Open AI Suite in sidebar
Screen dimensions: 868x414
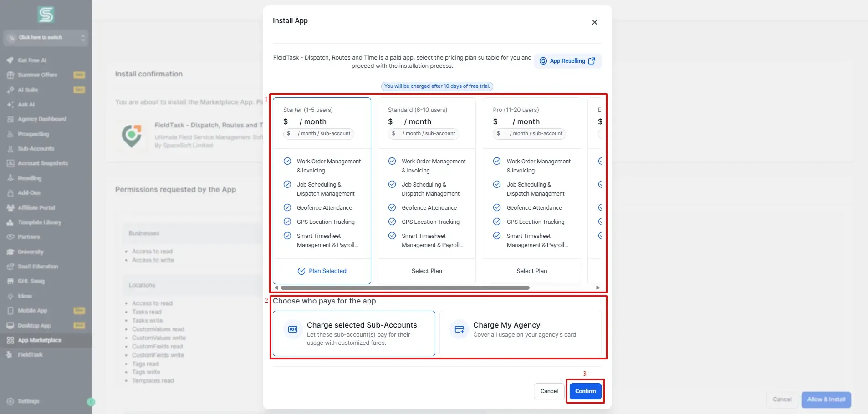[x=46, y=90]
